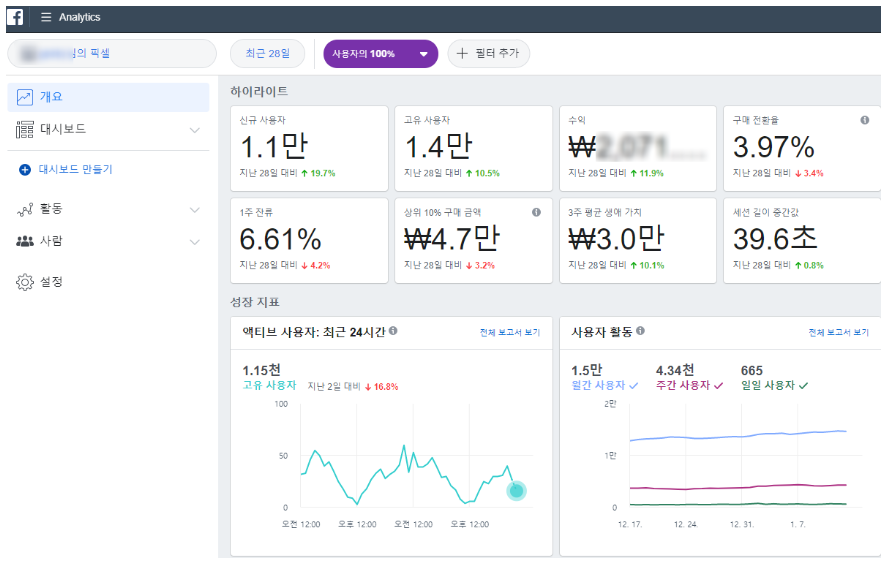The height and width of the screenshot is (571, 893).
Task: Click the 4.34천 weekly users value
Action: pyautogui.click(x=675, y=371)
